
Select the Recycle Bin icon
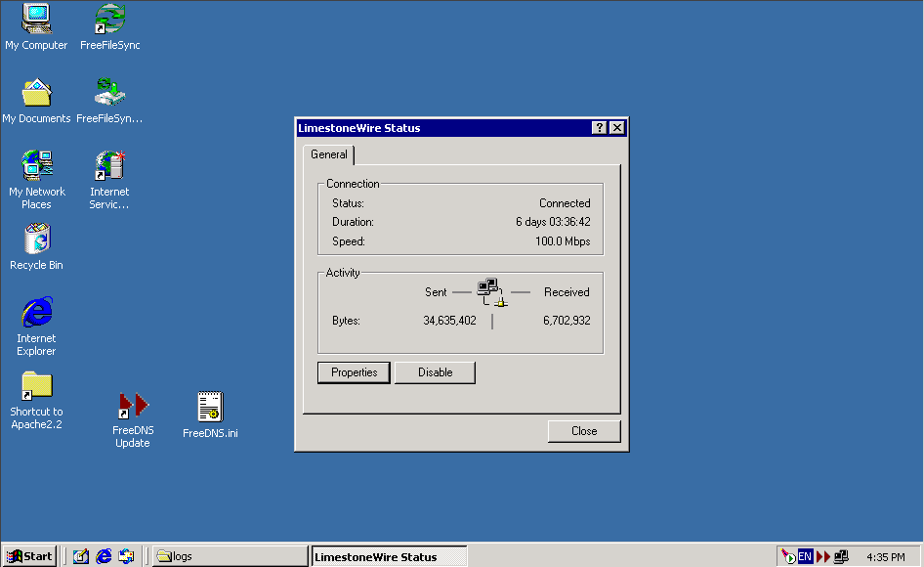tap(36, 239)
